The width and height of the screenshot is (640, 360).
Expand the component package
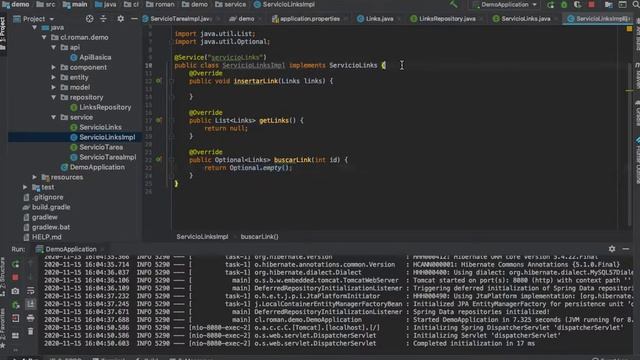click(x=54, y=67)
